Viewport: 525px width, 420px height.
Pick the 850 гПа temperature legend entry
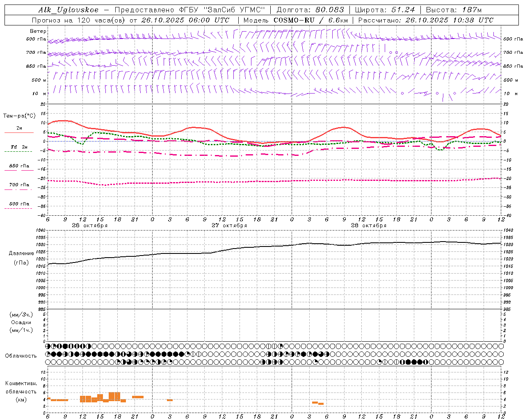19,168
